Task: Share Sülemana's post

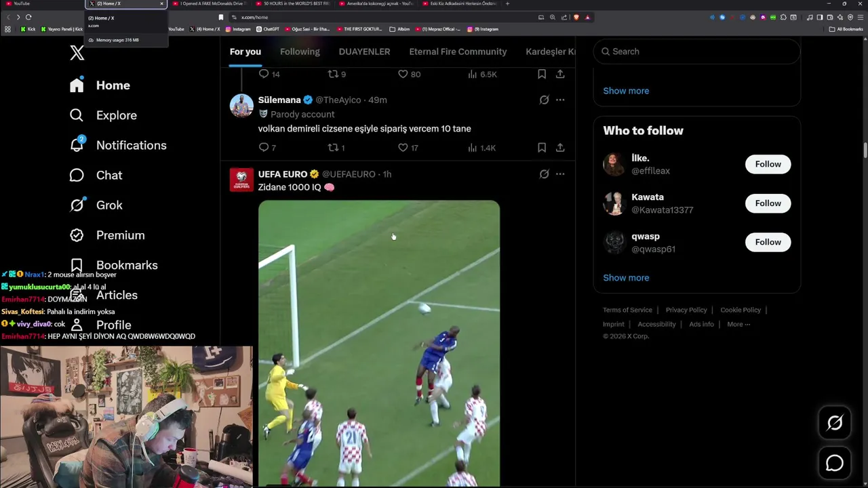Action: pyautogui.click(x=560, y=147)
